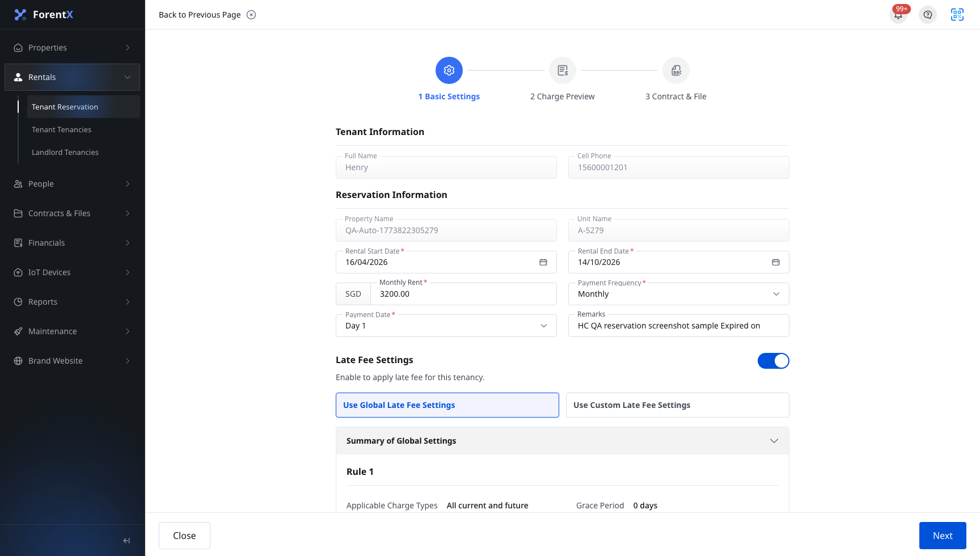Toggle the Late Fee Settings switch off
Screen dimensions: 980x556
tap(774, 361)
